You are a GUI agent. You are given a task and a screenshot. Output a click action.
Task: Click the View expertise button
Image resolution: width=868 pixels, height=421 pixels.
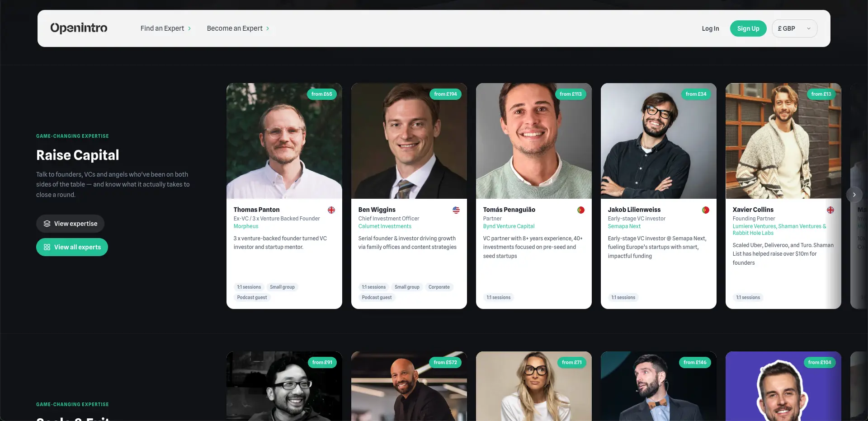(x=70, y=224)
